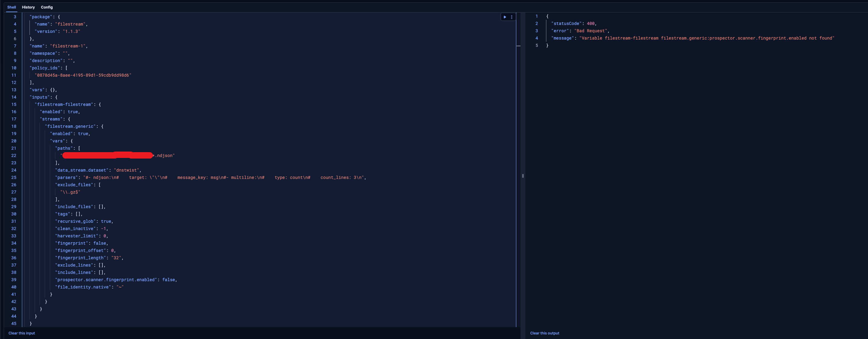Click the policy ID string in policy_ids
The width and height of the screenshot is (868, 339).
tap(83, 75)
